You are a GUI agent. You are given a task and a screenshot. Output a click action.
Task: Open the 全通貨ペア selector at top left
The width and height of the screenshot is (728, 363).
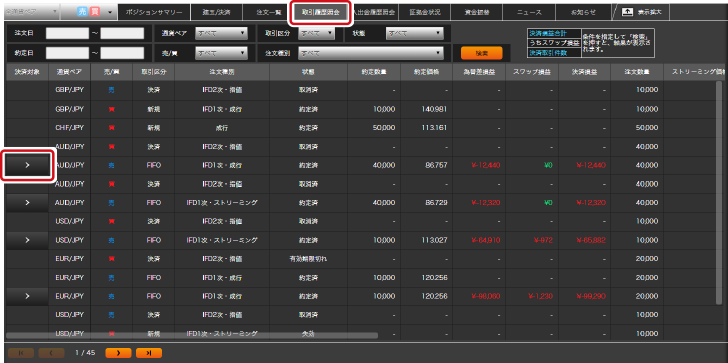(31, 12)
